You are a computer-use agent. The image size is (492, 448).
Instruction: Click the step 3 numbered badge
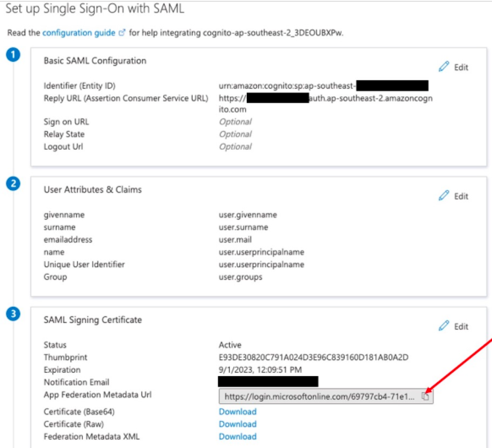[x=14, y=314]
